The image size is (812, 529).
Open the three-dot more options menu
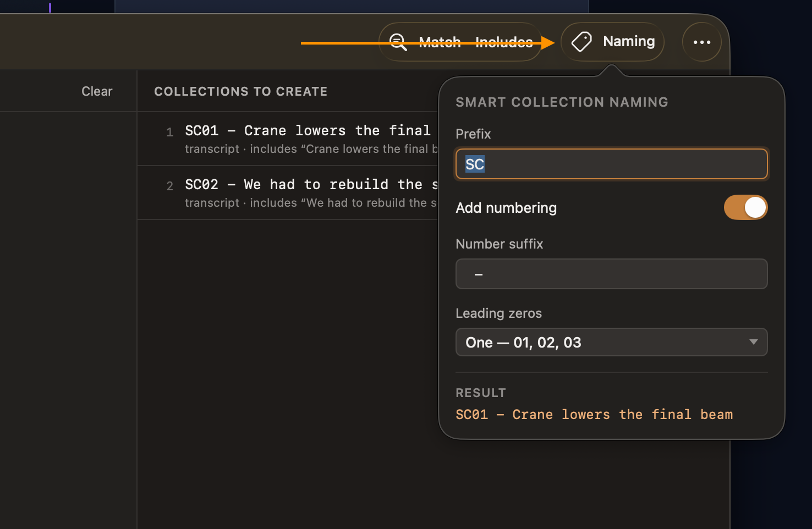pyautogui.click(x=701, y=42)
